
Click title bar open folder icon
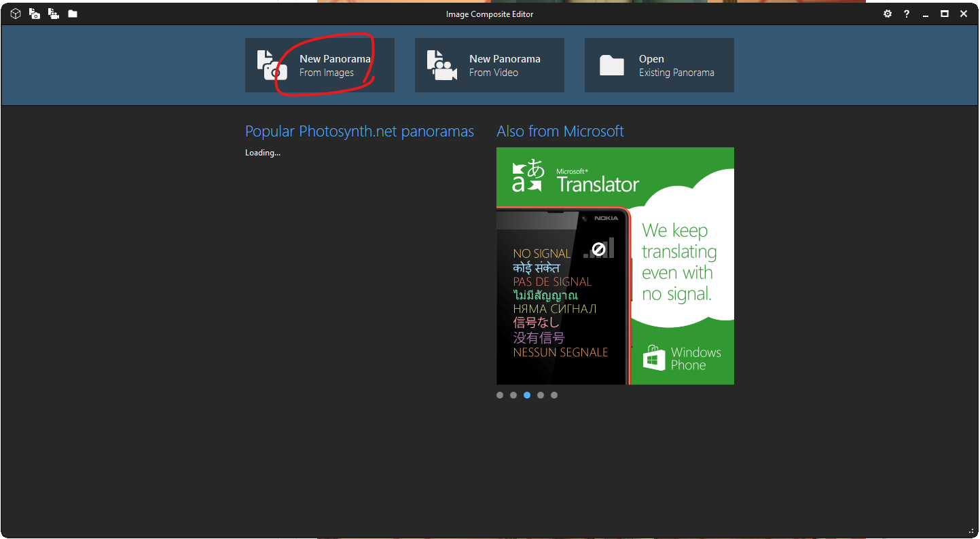point(73,14)
